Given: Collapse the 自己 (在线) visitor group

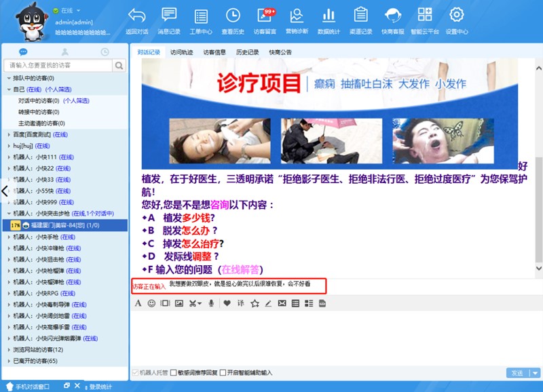Looking at the screenshot, I should (8, 89).
